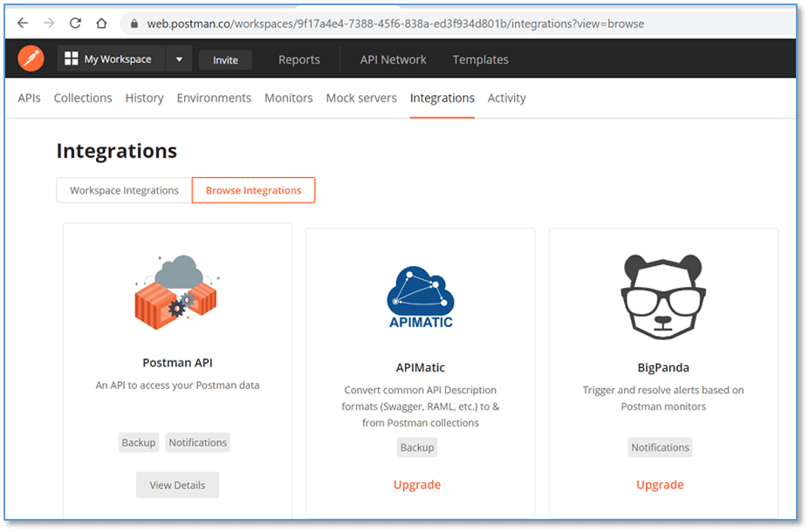The image size is (809, 532).
Task: Click the View Details button for Postman API
Action: pyautogui.click(x=177, y=485)
